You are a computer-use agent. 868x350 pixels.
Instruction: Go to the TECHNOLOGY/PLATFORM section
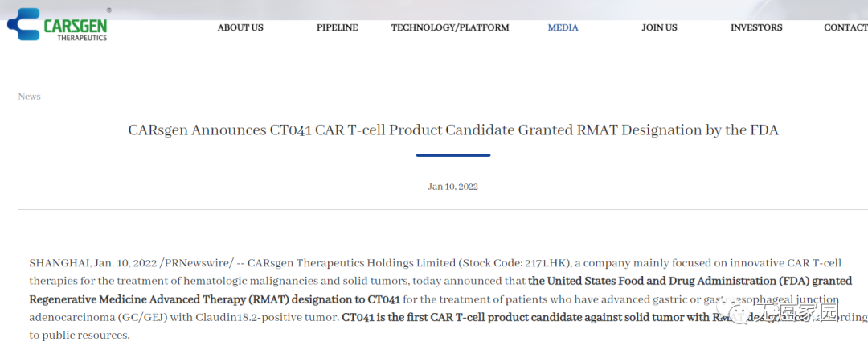pos(450,27)
